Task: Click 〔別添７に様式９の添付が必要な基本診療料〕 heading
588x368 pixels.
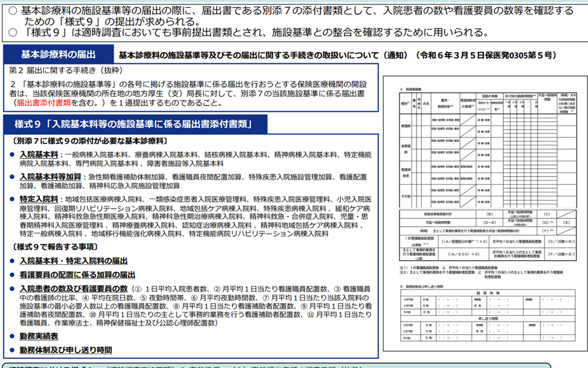Action: tap(88, 141)
